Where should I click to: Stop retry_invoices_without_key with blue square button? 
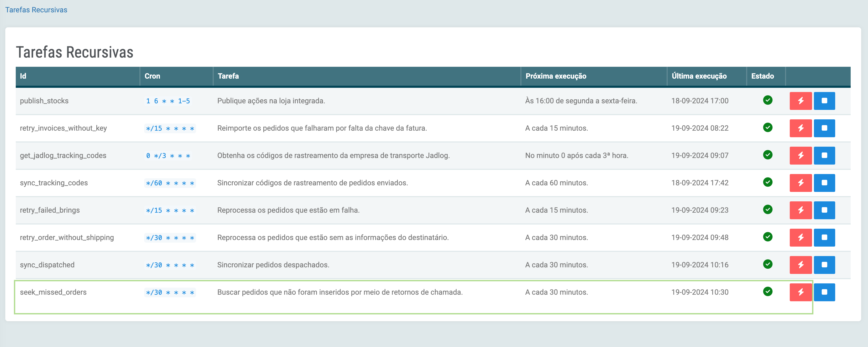(x=824, y=128)
